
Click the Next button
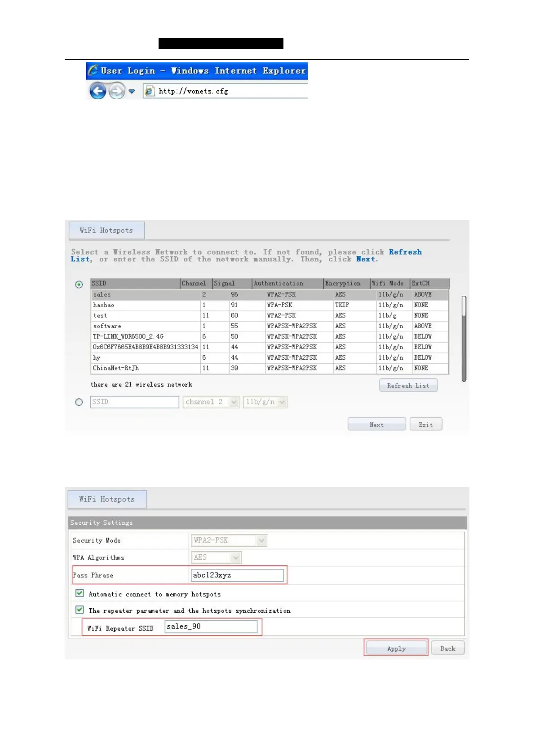tap(376, 424)
